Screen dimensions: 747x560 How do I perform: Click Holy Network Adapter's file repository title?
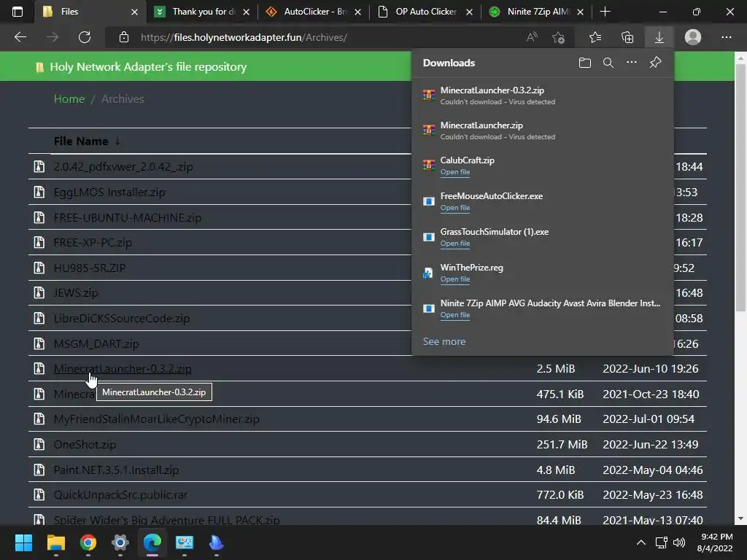point(148,66)
